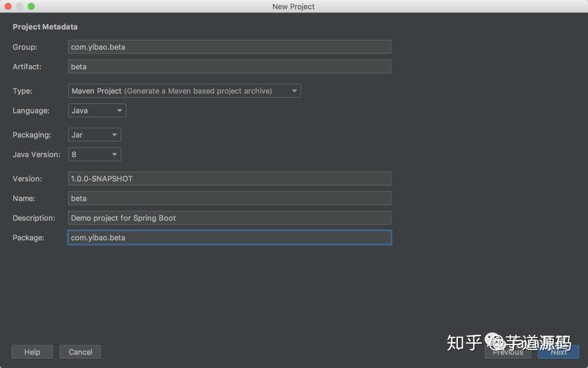Click the Previous button
Image resolution: width=588 pixels, height=368 pixels.
508,352
